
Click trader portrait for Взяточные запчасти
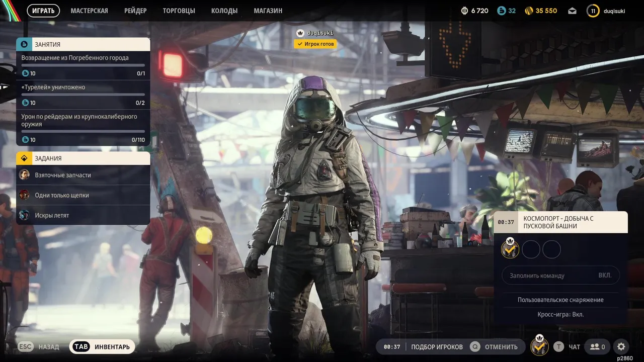pyautogui.click(x=24, y=175)
